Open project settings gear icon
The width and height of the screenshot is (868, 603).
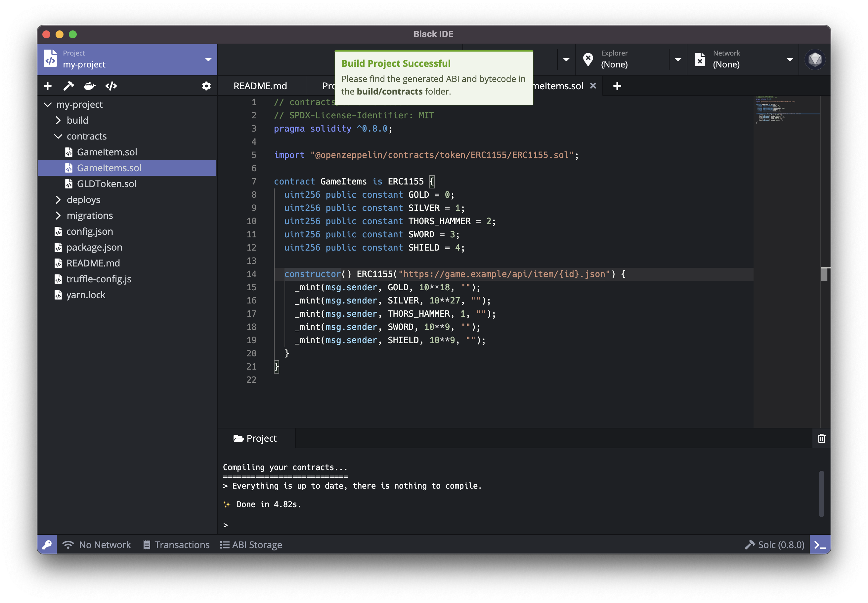point(206,86)
